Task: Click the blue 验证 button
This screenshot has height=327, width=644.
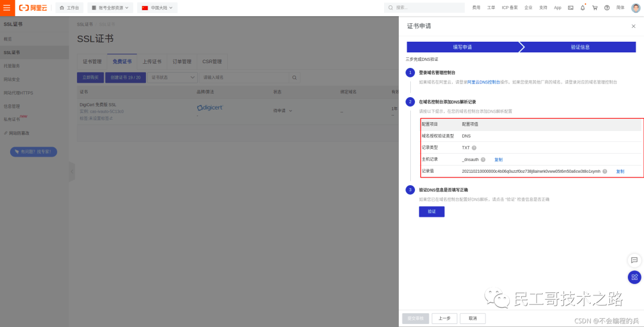Action: tap(432, 211)
